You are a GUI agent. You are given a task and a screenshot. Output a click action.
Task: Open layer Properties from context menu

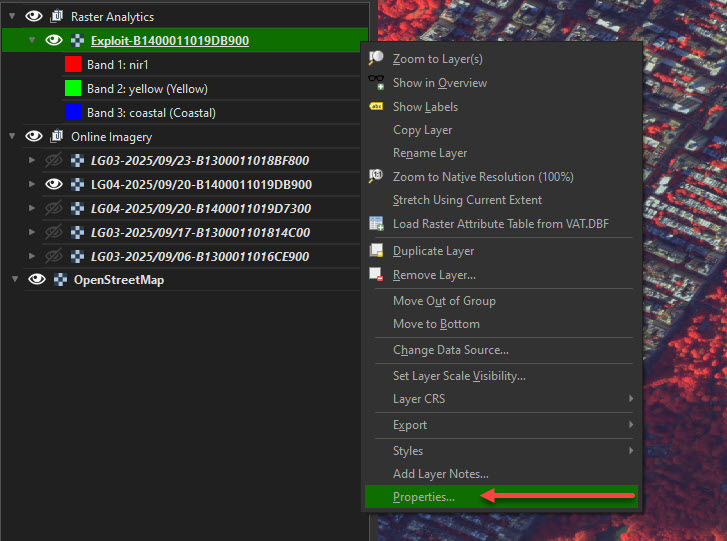(424, 497)
